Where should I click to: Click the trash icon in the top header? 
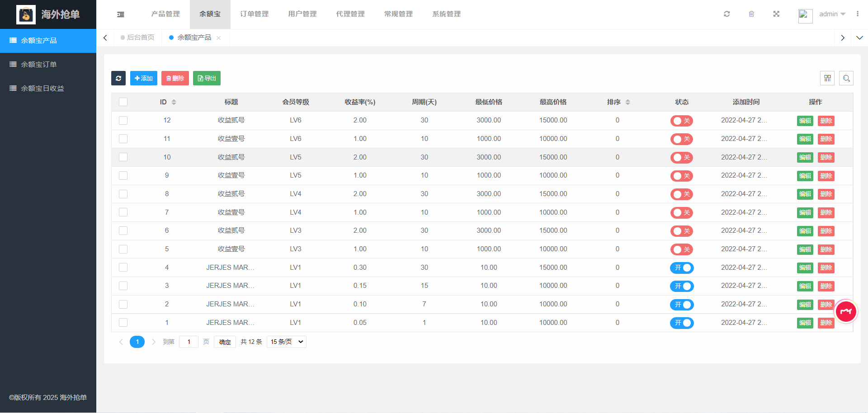click(x=751, y=14)
